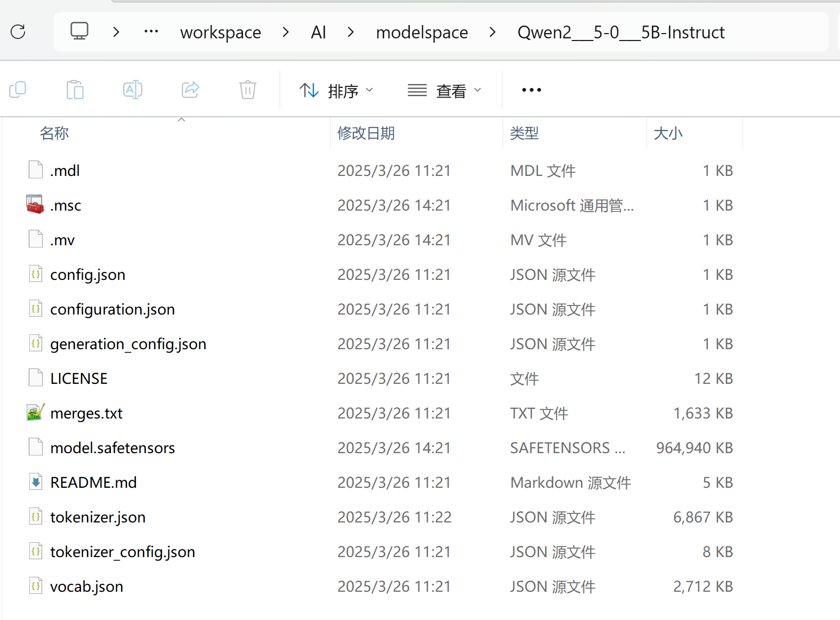Expand chevron after AI breadcrumb
840x620 pixels.
point(351,32)
